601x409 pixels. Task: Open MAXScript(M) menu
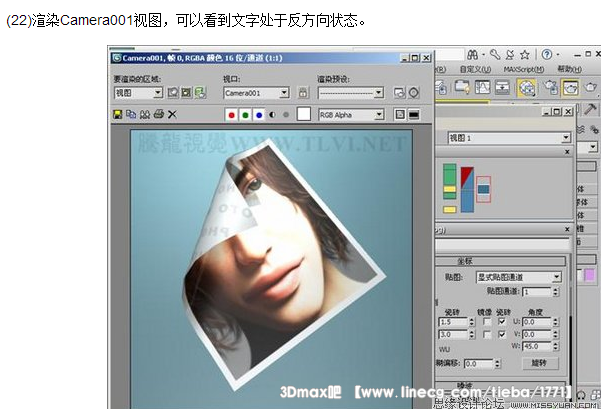[x=524, y=69]
